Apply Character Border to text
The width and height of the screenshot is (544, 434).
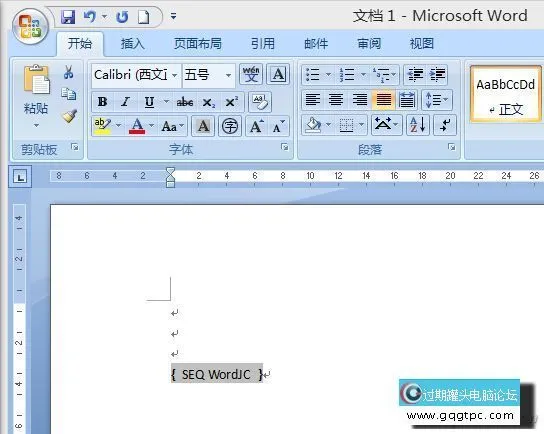pyautogui.click(x=278, y=74)
